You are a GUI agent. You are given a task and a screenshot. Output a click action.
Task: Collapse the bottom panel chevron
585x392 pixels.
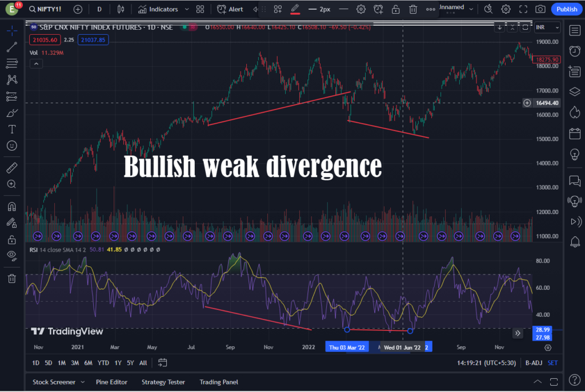coord(538,382)
